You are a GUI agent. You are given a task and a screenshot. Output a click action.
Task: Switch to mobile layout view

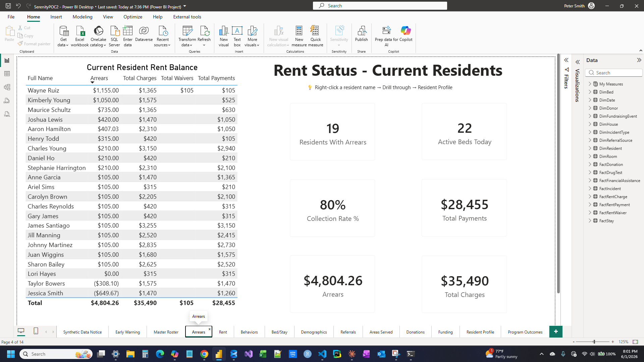[36, 331]
